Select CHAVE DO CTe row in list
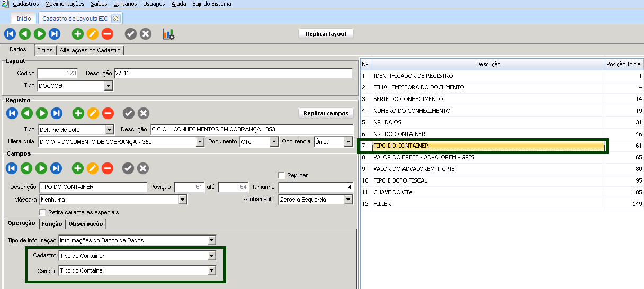 [392, 192]
